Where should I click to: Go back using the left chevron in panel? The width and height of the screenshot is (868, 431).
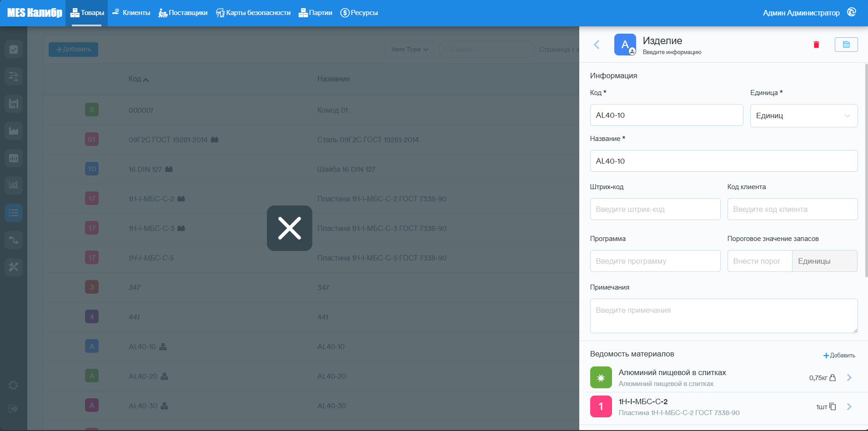pyautogui.click(x=597, y=45)
